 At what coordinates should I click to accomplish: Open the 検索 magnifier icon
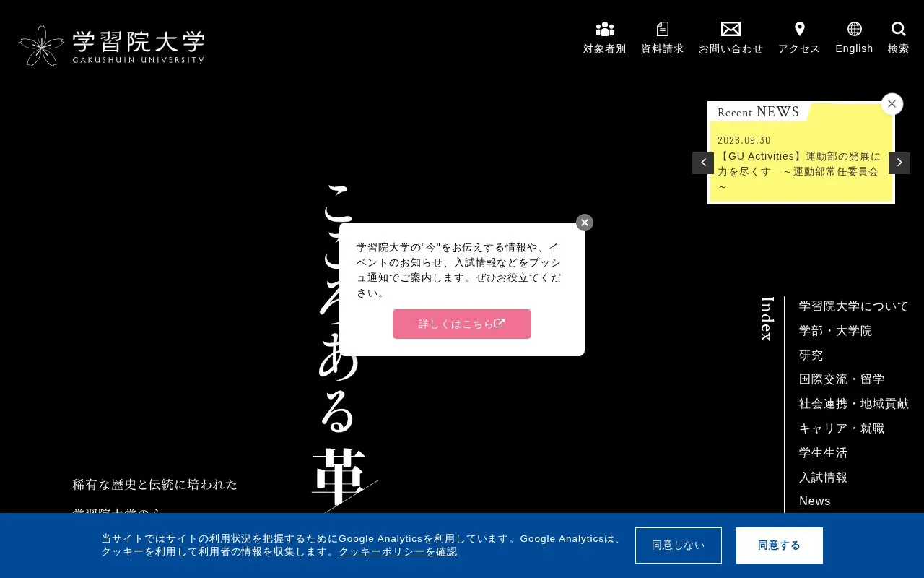point(899,38)
